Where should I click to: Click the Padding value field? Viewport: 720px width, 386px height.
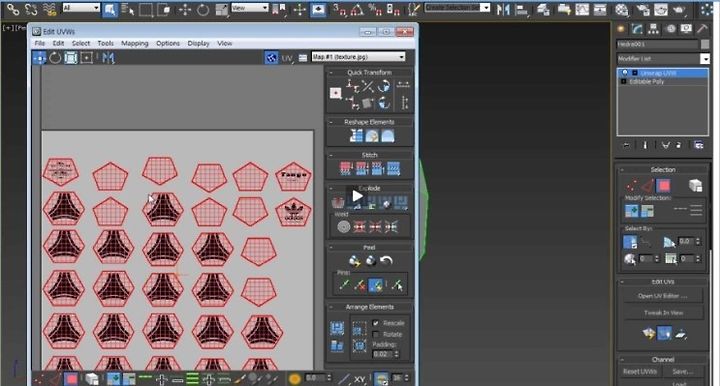tap(382, 354)
